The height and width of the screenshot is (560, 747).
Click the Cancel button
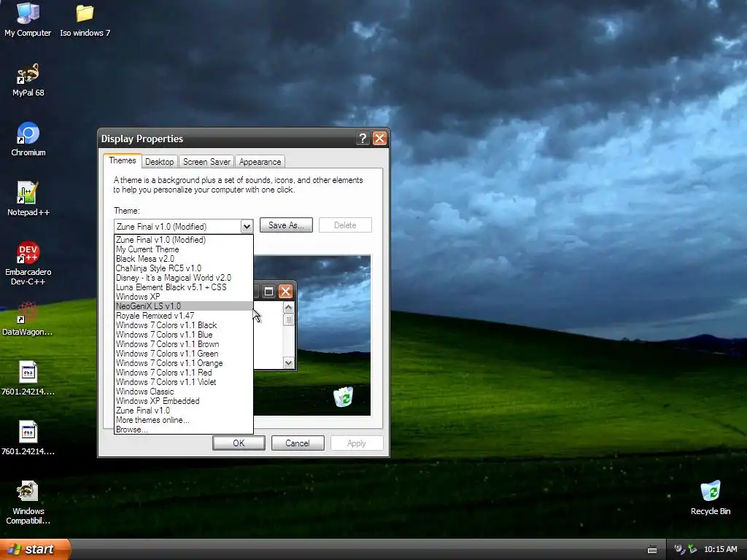coord(298,443)
